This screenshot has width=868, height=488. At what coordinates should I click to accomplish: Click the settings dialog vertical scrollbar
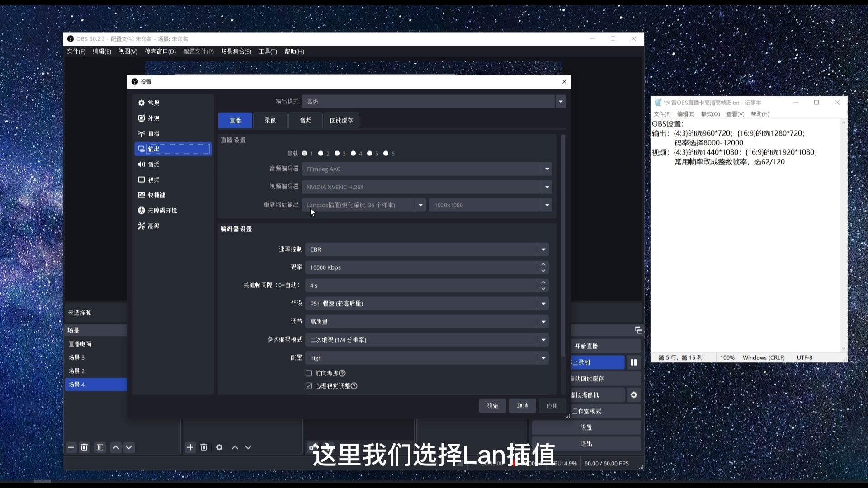pos(563,245)
